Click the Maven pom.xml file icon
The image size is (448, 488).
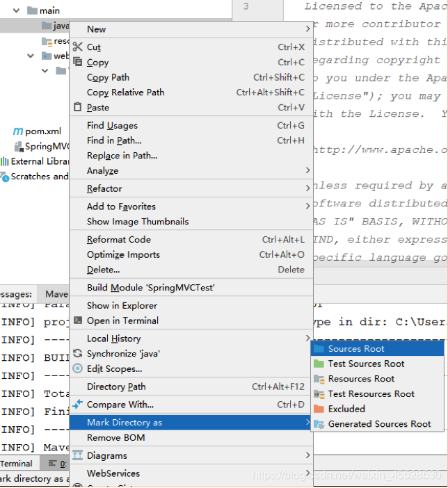tap(18, 131)
